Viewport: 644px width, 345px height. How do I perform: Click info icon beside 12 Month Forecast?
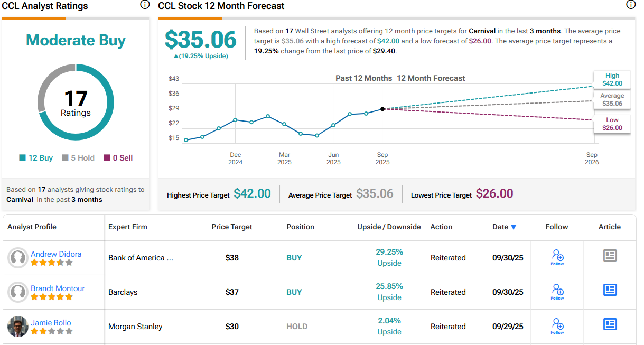[x=630, y=5]
